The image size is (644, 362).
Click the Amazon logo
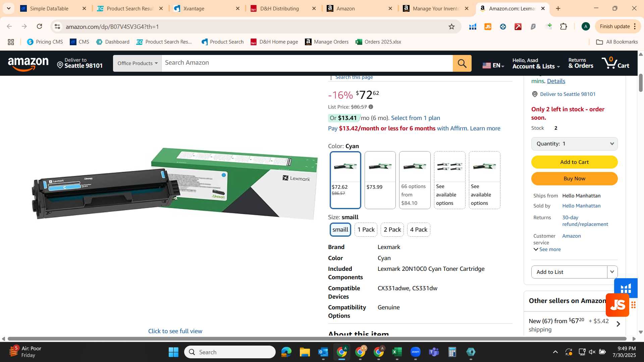(28, 63)
